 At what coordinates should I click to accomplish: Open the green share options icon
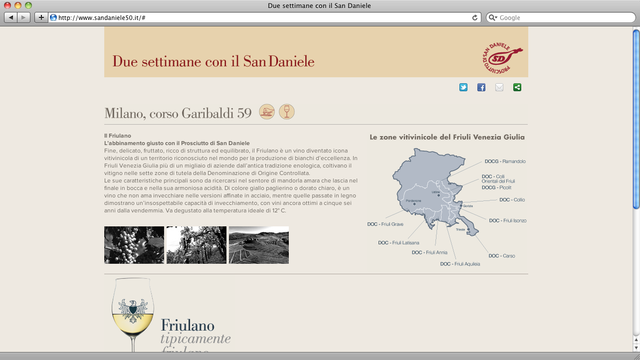click(x=517, y=87)
